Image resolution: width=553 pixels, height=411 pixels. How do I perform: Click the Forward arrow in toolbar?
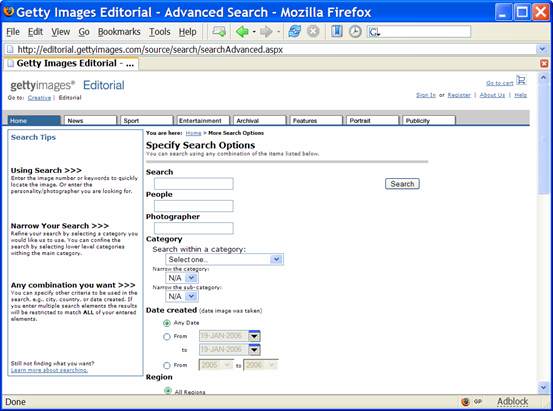click(x=266, y=32)
